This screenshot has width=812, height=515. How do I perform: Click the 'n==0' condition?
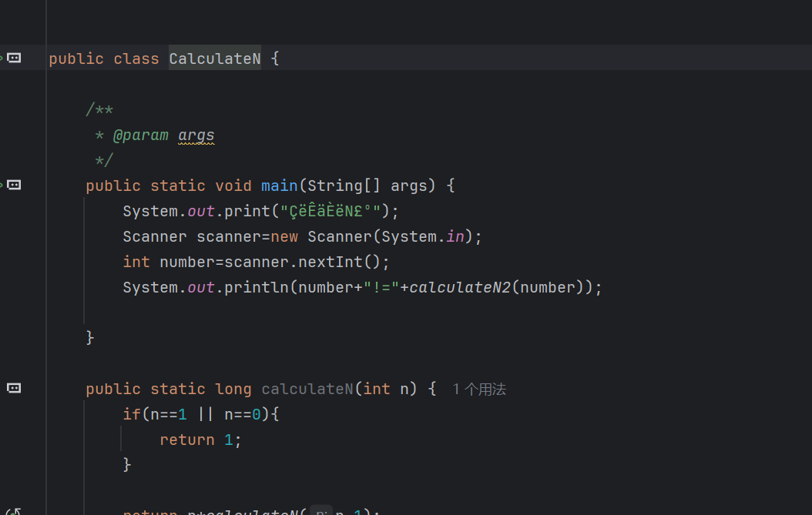(243, 414)
